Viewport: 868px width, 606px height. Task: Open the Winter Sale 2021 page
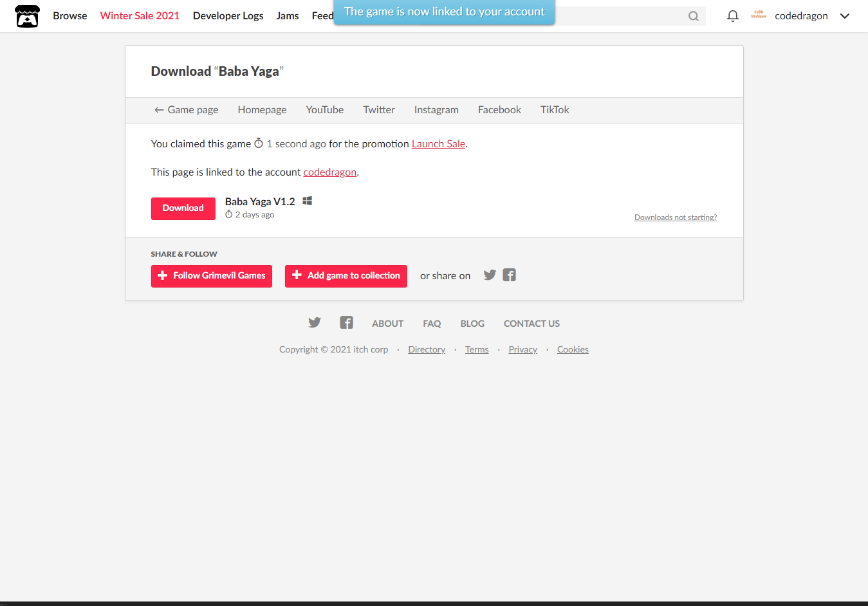coord(140,15)
